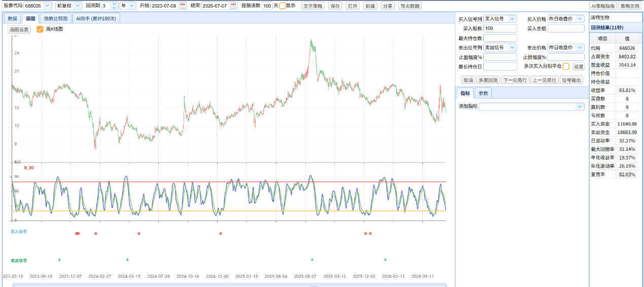
Task: Click the 买入股数 input field
Action: click(500, 28)
